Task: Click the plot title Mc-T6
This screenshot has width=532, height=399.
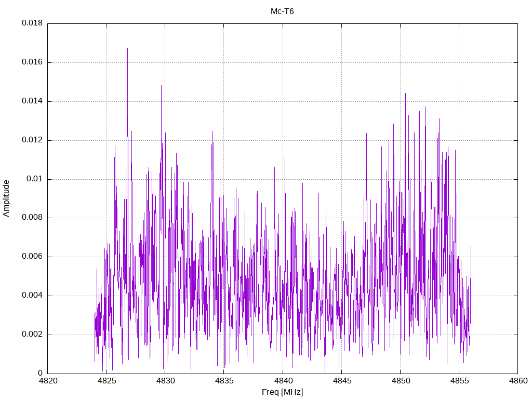Action: [x=282, y=11]
